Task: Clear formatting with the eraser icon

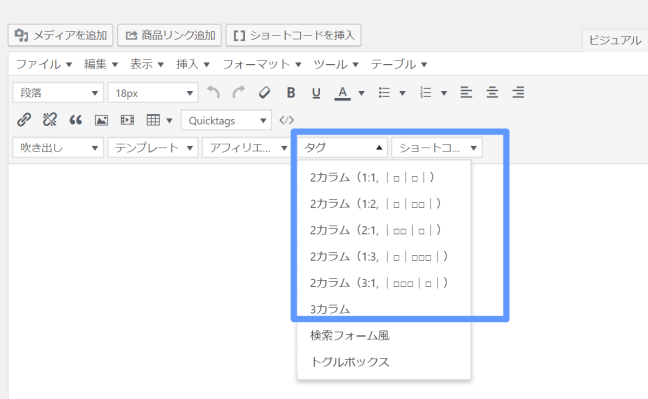Action: coord(264,93)
